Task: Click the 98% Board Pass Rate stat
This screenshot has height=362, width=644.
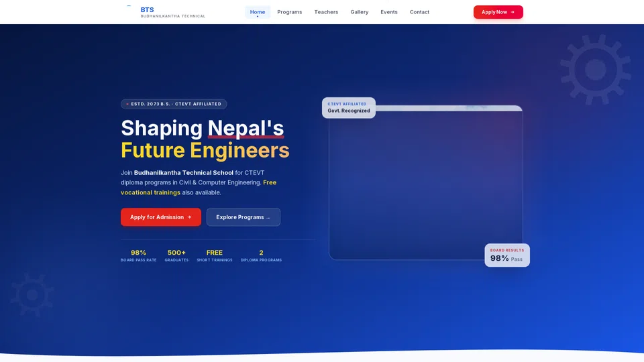Action: click(x=138, y=255)
